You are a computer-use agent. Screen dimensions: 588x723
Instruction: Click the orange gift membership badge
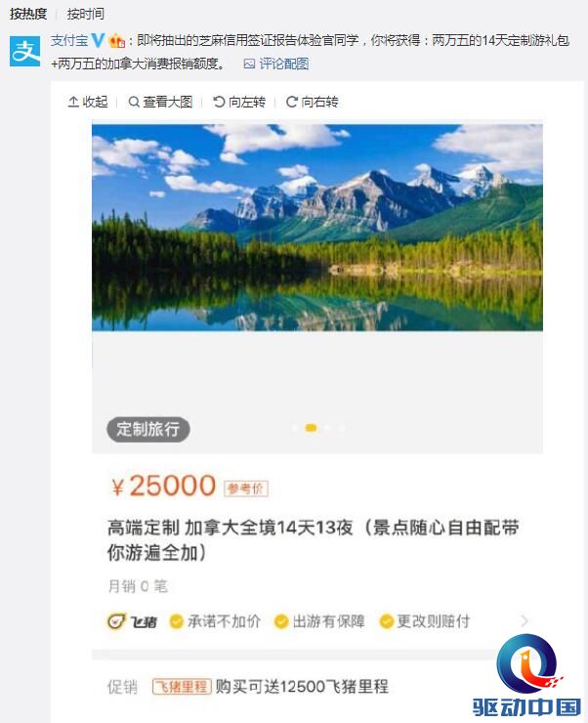tap(116, 41)
